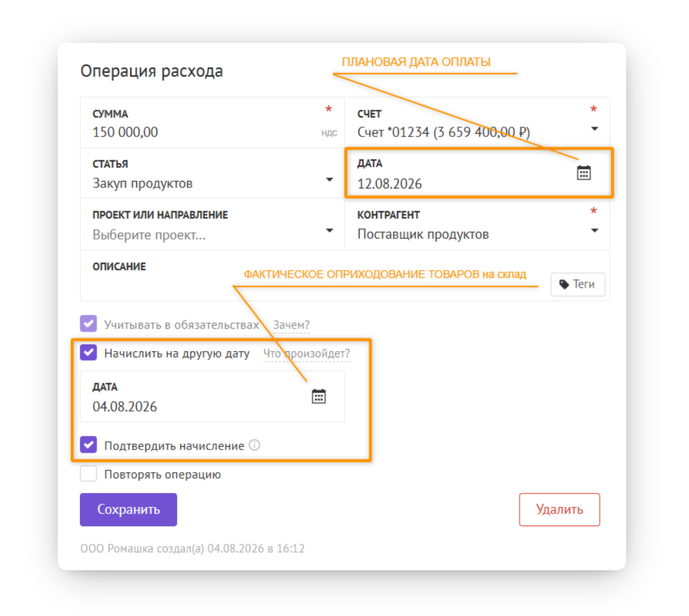
Task: Click the Сохранить button
Action: 128,509
